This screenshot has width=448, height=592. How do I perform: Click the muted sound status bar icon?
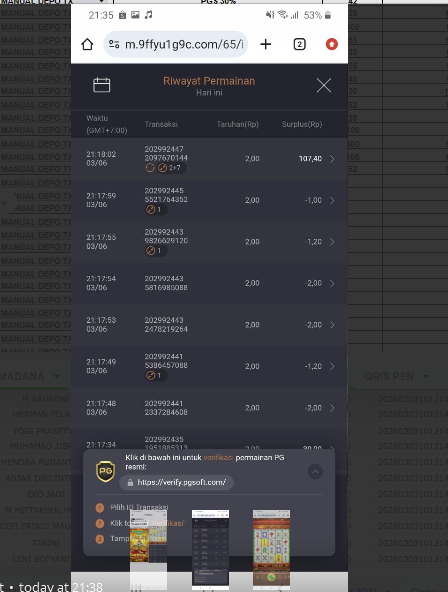270,15
